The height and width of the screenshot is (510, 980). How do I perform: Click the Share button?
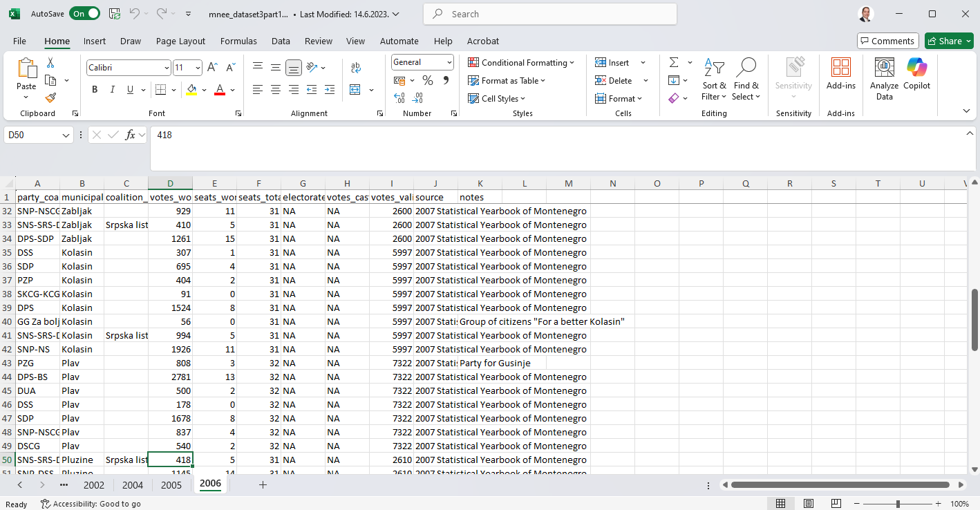click(x=944, y=41)
